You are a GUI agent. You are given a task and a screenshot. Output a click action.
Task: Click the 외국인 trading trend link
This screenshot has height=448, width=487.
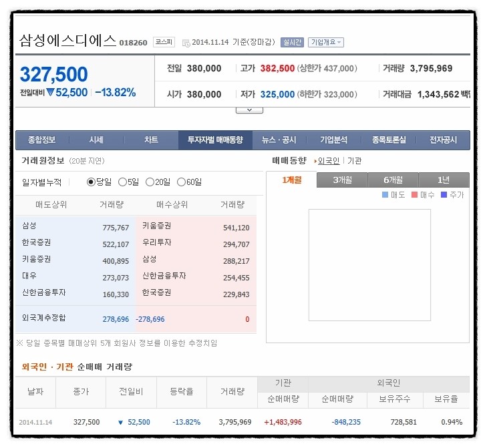[329, 161]
